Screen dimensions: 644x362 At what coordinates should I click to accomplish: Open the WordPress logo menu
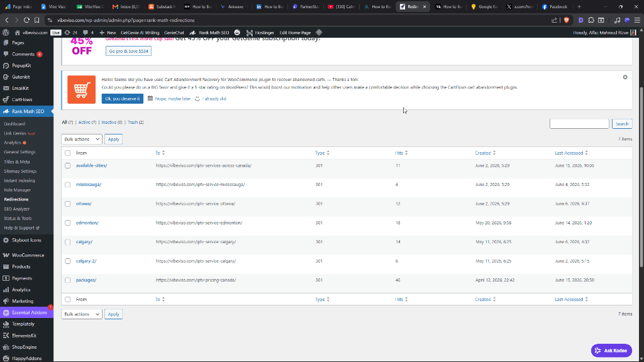pyautogui.click(x=6, y=33)
